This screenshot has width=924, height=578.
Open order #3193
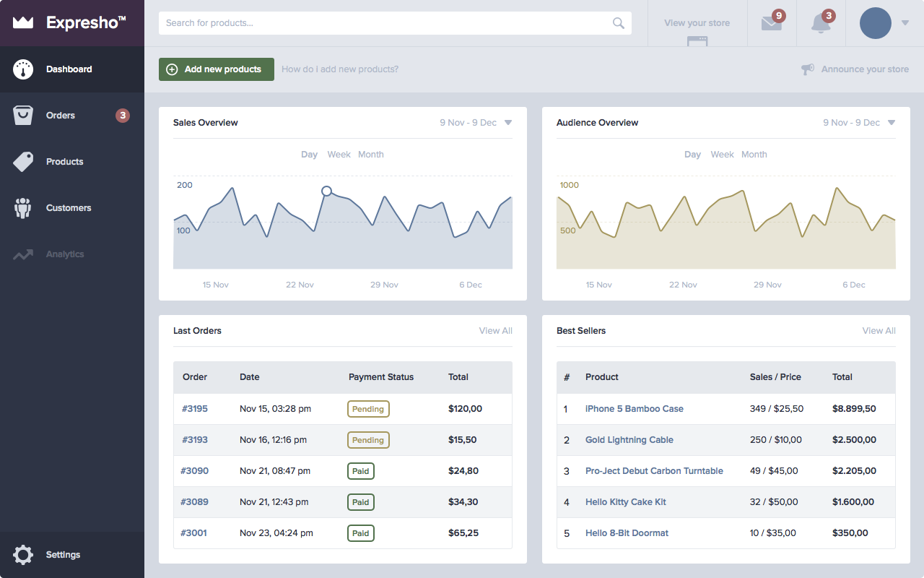[195, 440]
